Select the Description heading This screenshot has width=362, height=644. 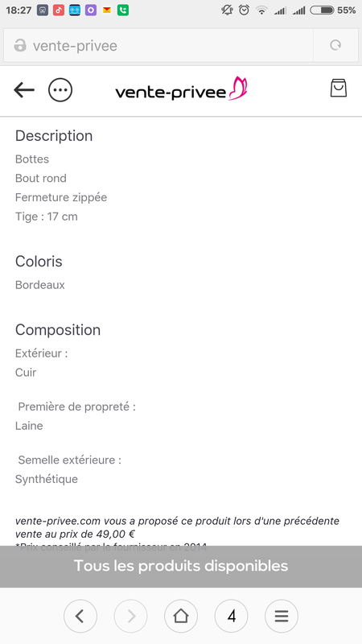click(54, 136)
